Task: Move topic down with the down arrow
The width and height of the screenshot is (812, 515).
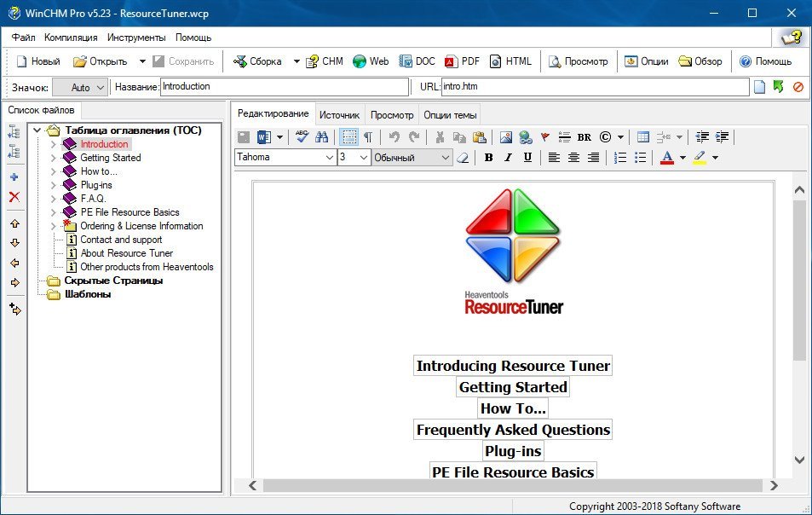Action: click(14, 243)
